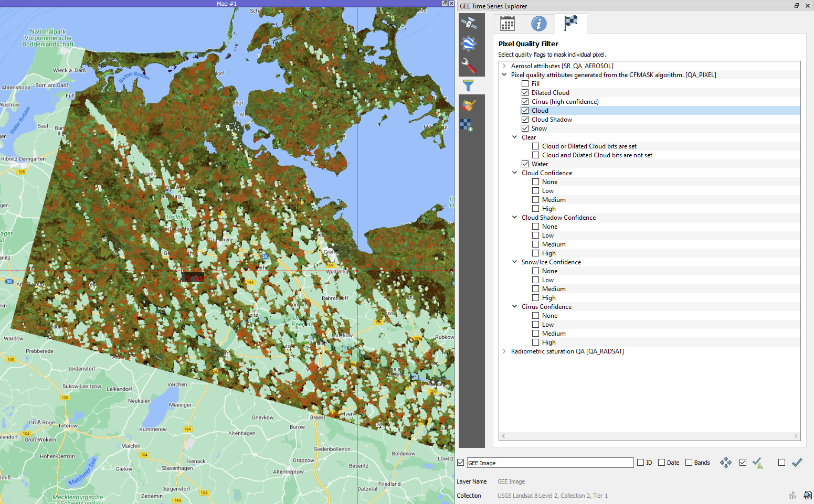Uncheck the Dilated Cloud flag
Screen dimensions: 814x504
pos(525,93)
